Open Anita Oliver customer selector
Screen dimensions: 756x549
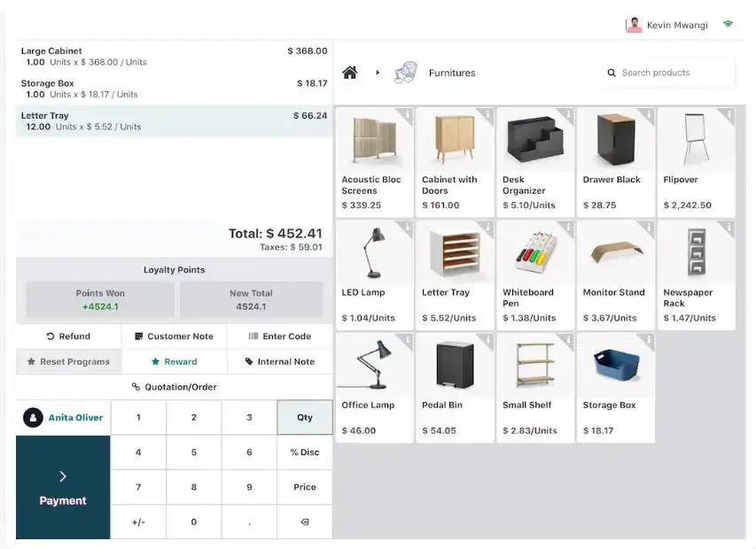(63, 417)
